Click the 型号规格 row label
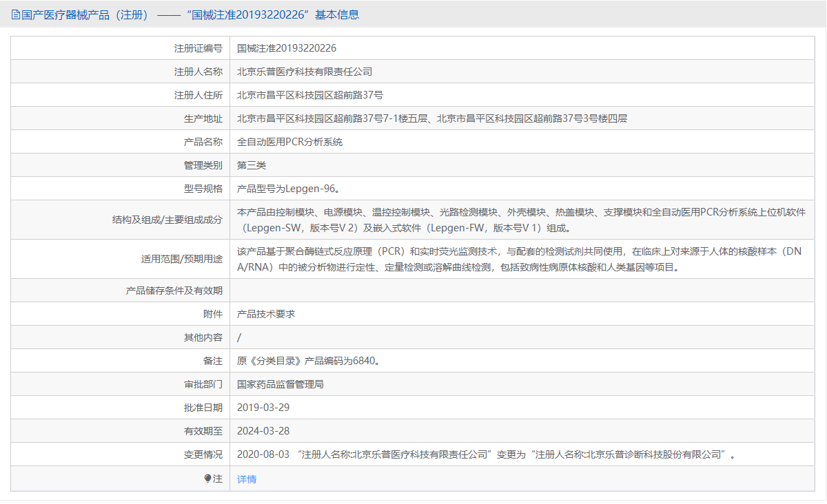 [x=203, y=189]
